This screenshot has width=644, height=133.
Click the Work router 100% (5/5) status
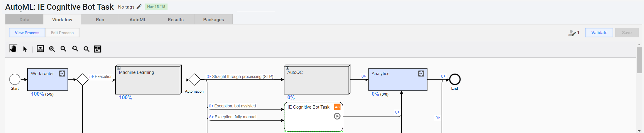pyautogui.click(x=42, y=94)
